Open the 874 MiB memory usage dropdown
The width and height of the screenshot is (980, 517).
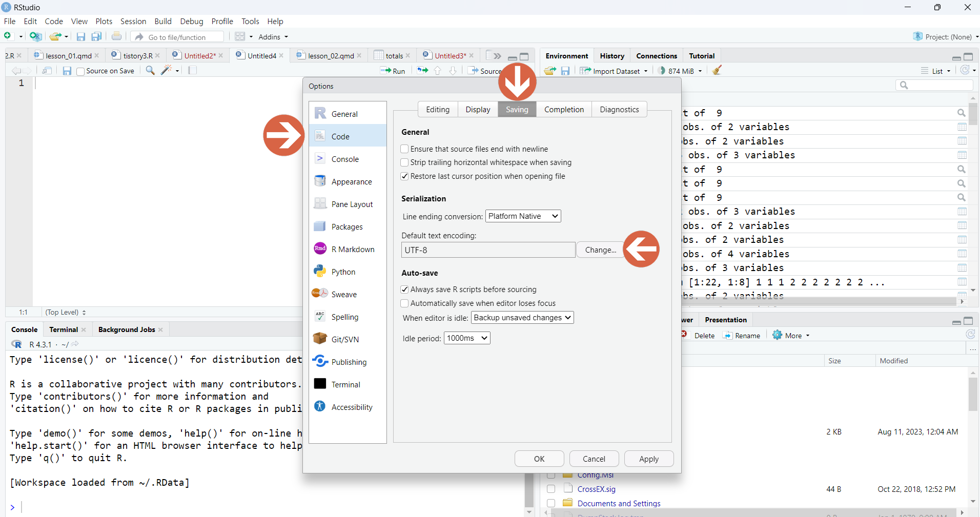[681, 71]
